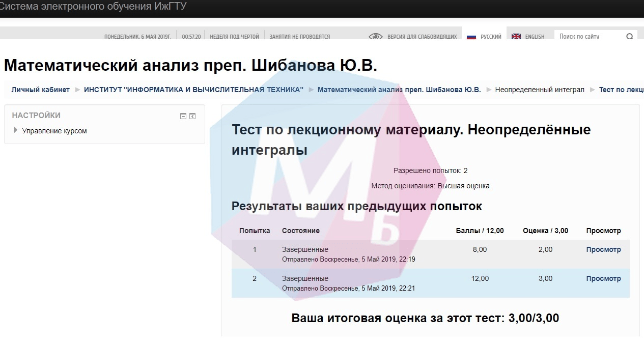Click the British flag icon
Viewport: 644px width, 343px height.
[516, 37]
